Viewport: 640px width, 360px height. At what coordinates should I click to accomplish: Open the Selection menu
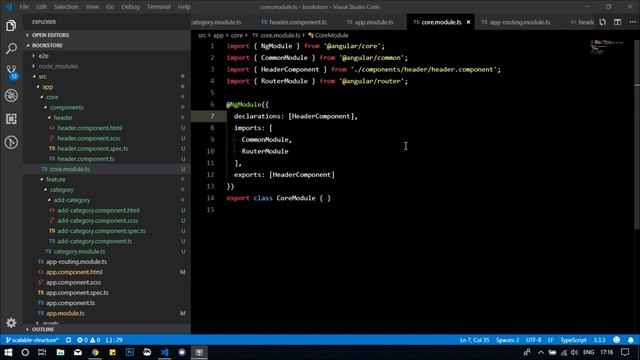(x=66, y=7)
